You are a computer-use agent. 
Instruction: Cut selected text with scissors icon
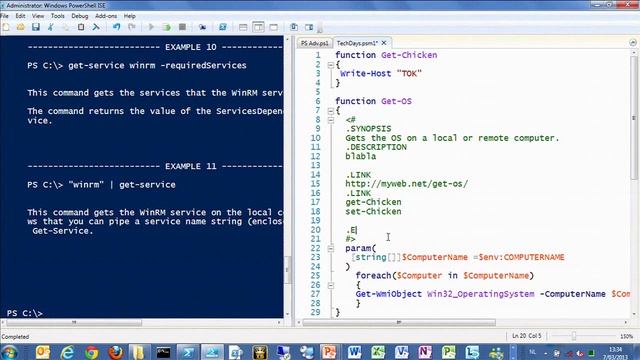pos(51,27)
